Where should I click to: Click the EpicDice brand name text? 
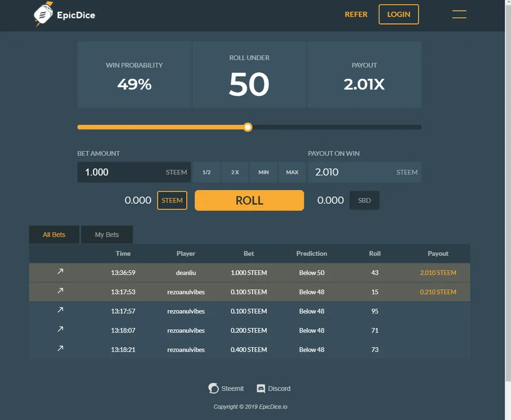coord(76,15)
